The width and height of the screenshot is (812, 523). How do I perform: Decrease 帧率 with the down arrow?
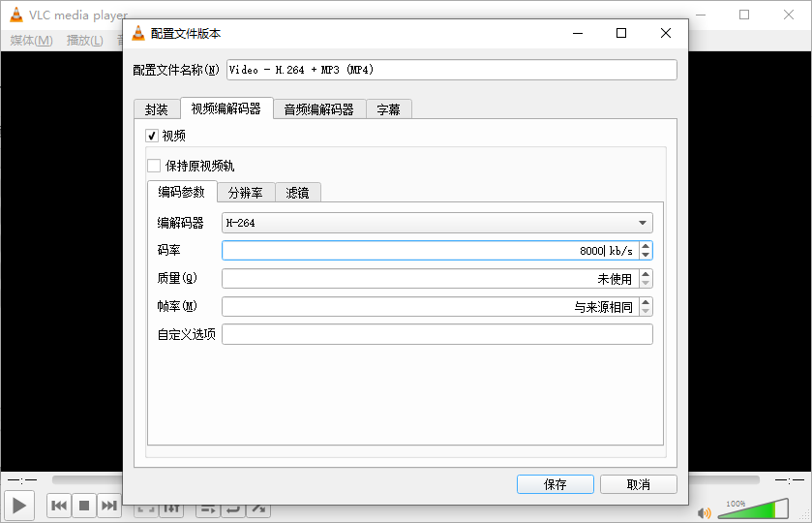pyautogui.click(x=646, y=311)
